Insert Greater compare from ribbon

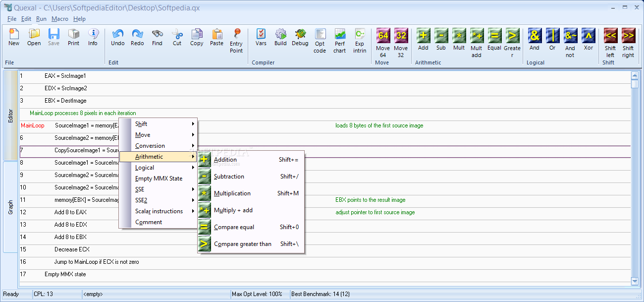coord(512,43)
